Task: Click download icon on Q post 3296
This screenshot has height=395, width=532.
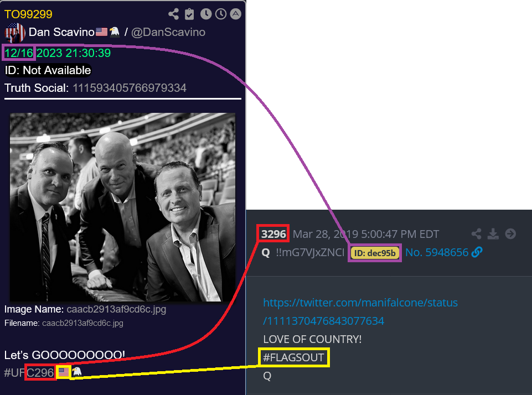Action: [x=493, y=234]
